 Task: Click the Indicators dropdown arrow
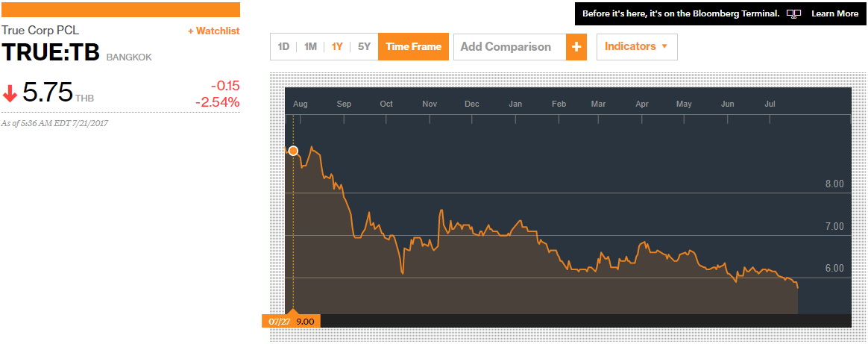pyautogui.click(x=664, y=47)
